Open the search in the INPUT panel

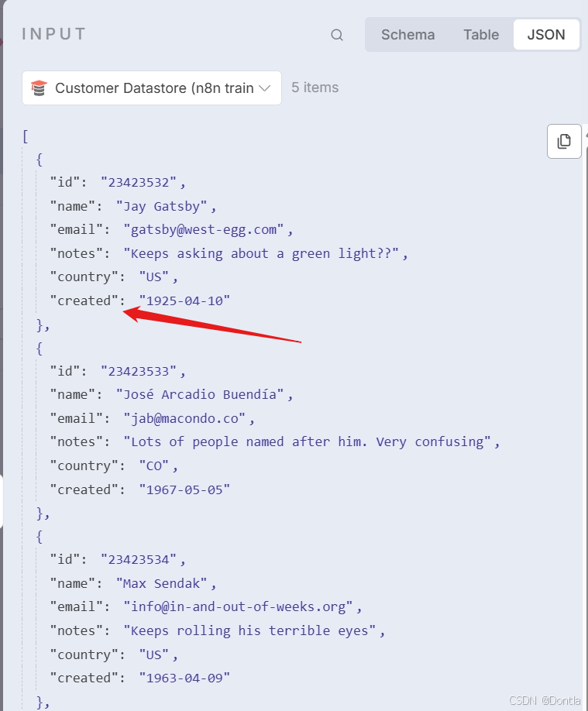pyautogui.click(x=337, y=35)
